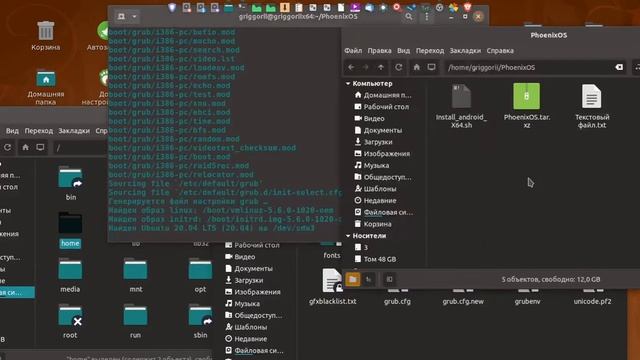This screenshot has width=640, height=360.
Task: Select run folder in root window
Action: [x=136, y=322]
